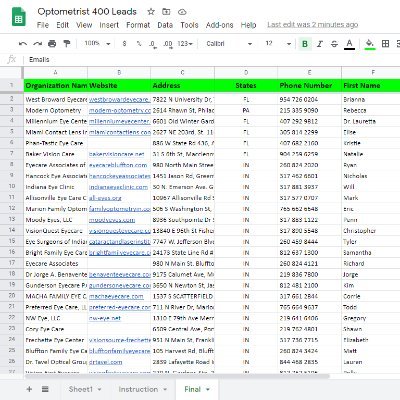
Task: Undo the last action
Action: (23, 44)
